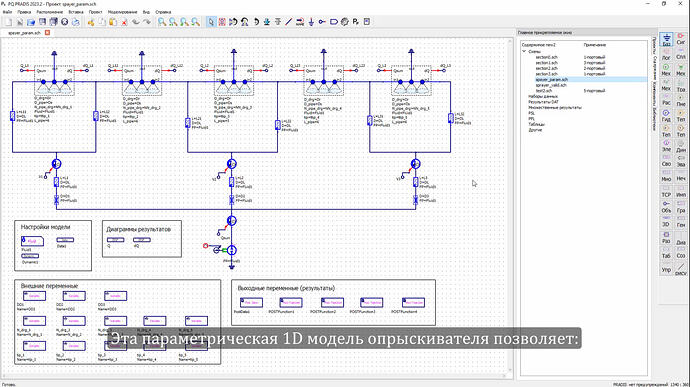Click the last magnifier zoom icon
Viewport: 690px width, 387px height.
195,22
